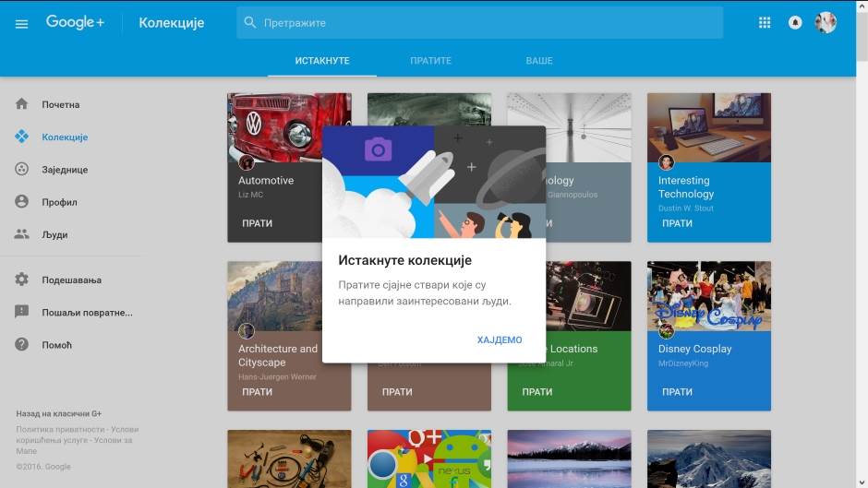Click the Почетна home icon
This screenshot has height=488, width=868.
click(x=22, y=104)
